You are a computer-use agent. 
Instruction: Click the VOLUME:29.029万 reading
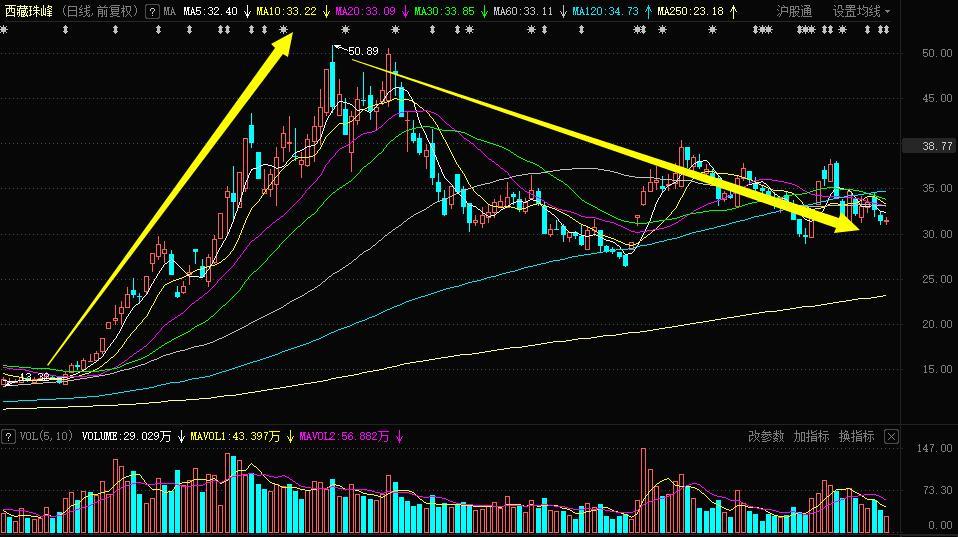click(126, 436)
